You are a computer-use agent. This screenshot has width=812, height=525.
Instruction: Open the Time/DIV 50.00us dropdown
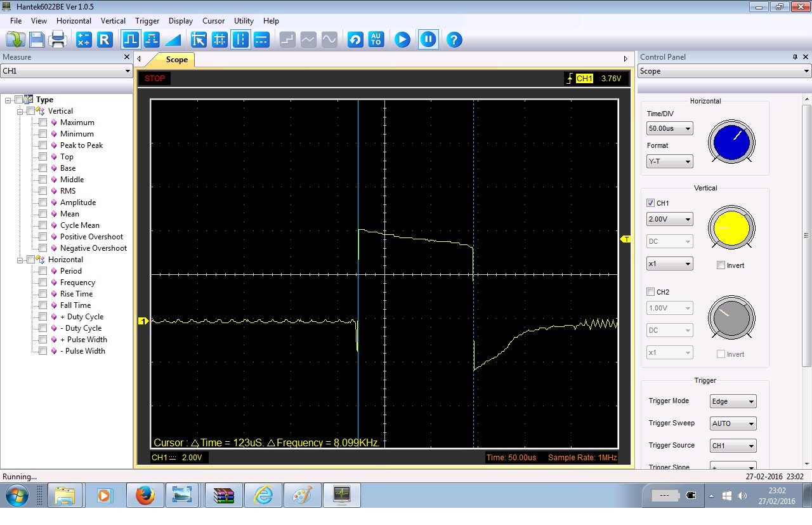click(x=670, y=128)
